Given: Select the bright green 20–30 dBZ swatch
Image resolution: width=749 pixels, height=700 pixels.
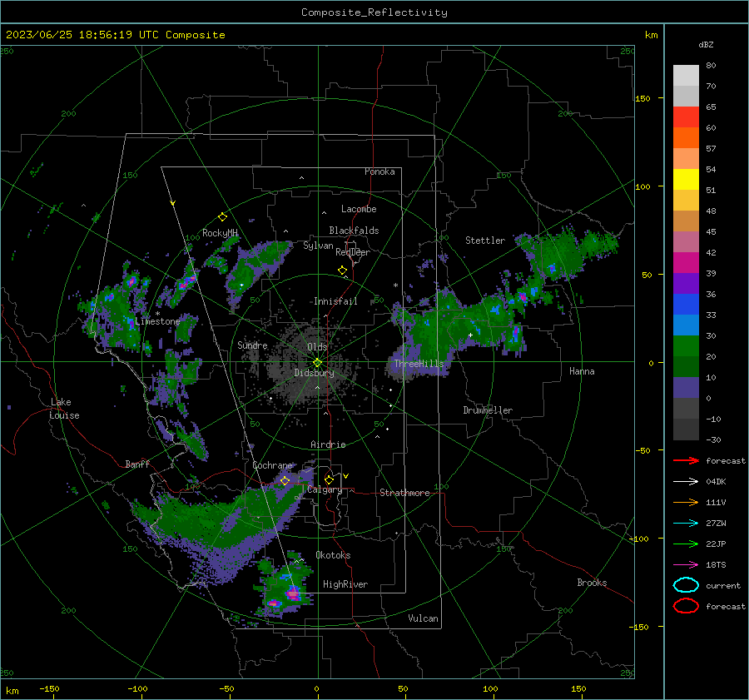Looking at the screenshot, I should click(686, 346).
